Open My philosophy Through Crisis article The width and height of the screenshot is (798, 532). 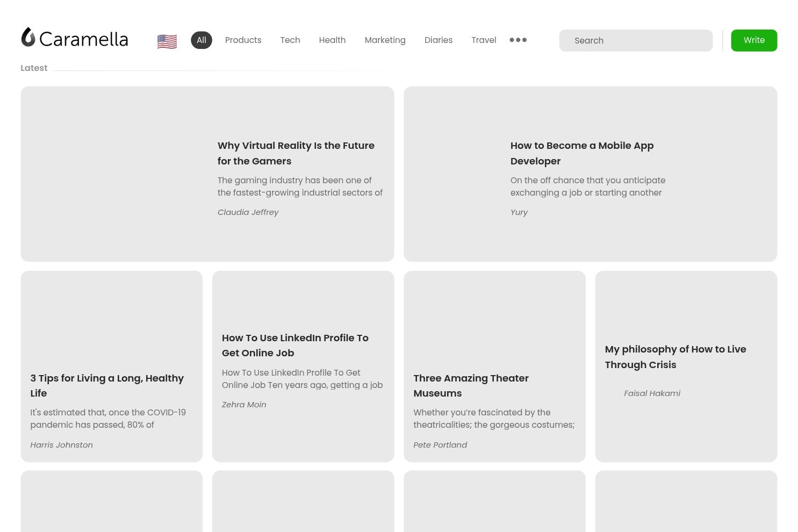point(675,357)
